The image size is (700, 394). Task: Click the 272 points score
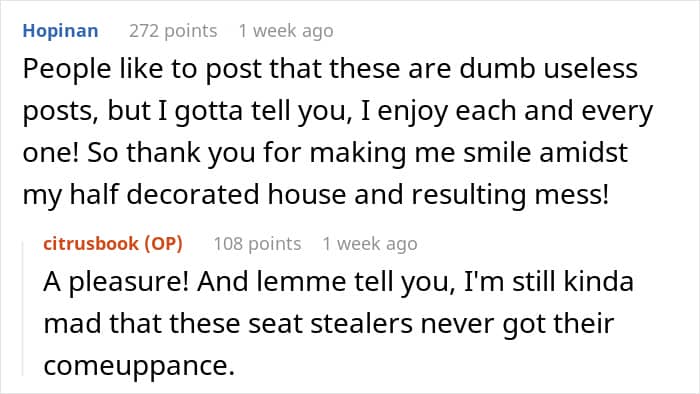pos(173,31)
